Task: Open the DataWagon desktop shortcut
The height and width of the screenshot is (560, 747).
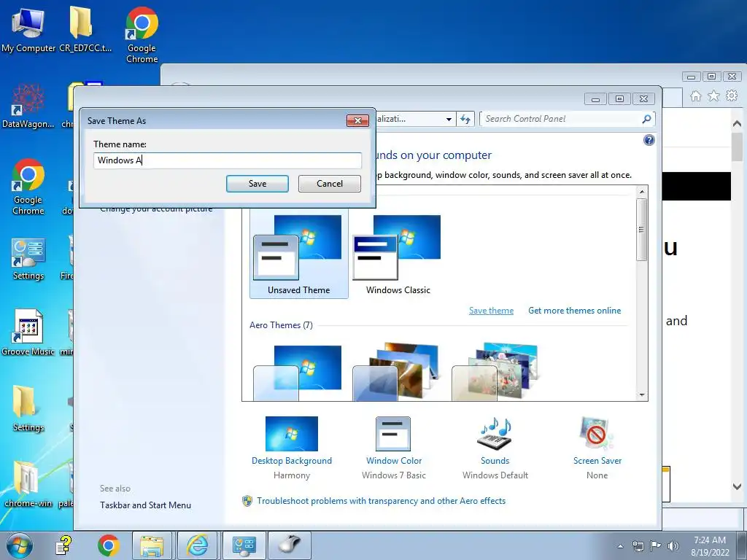Action: (28, 106)
